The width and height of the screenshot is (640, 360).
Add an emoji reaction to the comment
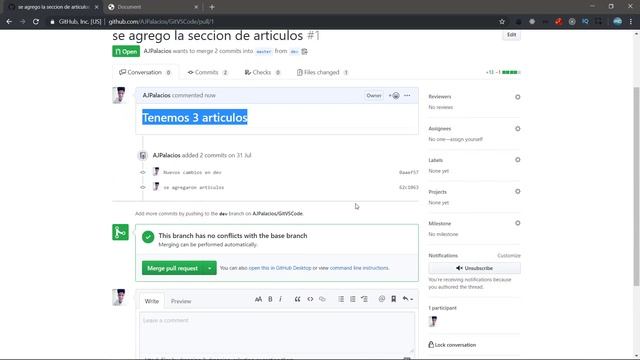[394, 96]
